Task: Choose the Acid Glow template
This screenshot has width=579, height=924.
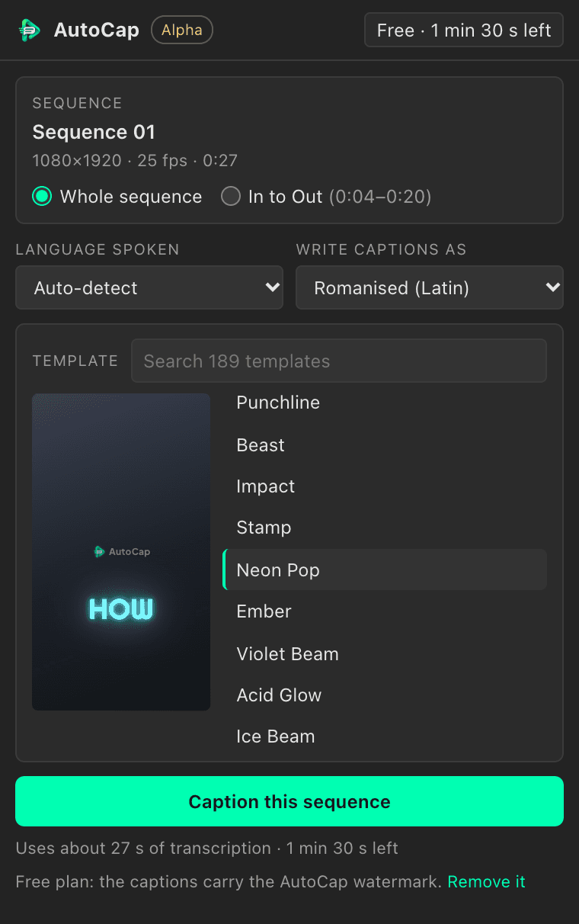Action: 385,695
